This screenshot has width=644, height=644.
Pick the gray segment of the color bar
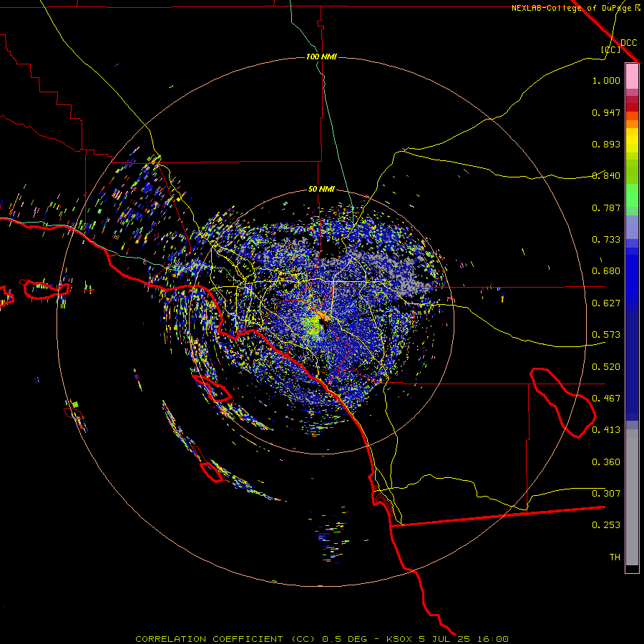click(x=632, y=497)
